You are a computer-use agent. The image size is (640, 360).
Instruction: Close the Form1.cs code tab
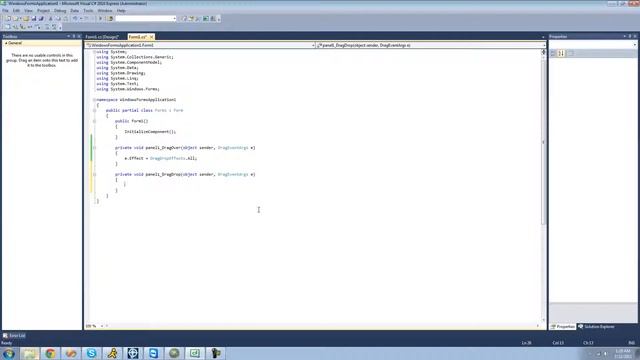(151, 37)
